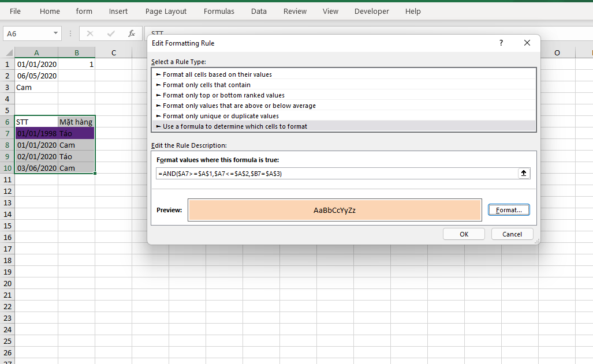Choose 'Format only cells that contain' rule

click(x=206, y=85)
